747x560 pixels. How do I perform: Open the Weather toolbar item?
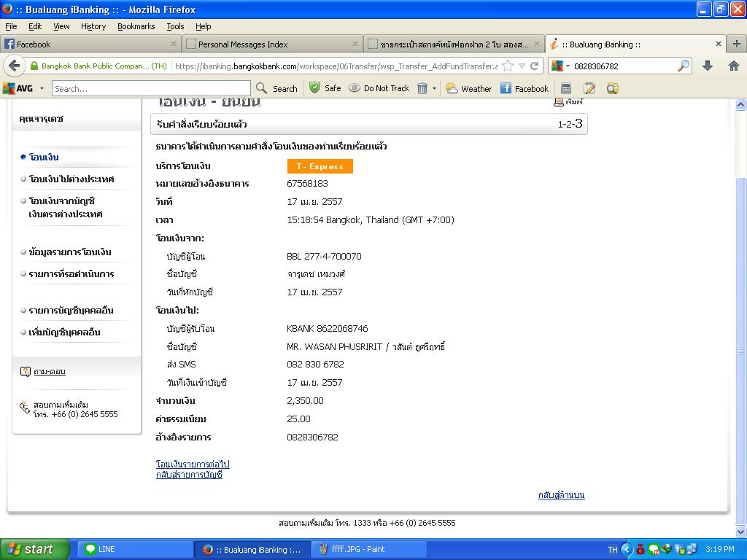[x=469, y=88]
